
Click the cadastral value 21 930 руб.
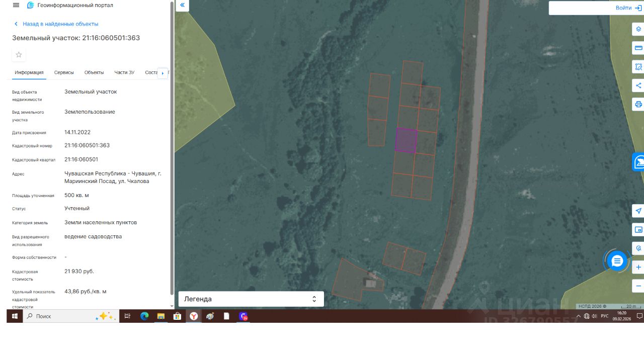(79, 271)
